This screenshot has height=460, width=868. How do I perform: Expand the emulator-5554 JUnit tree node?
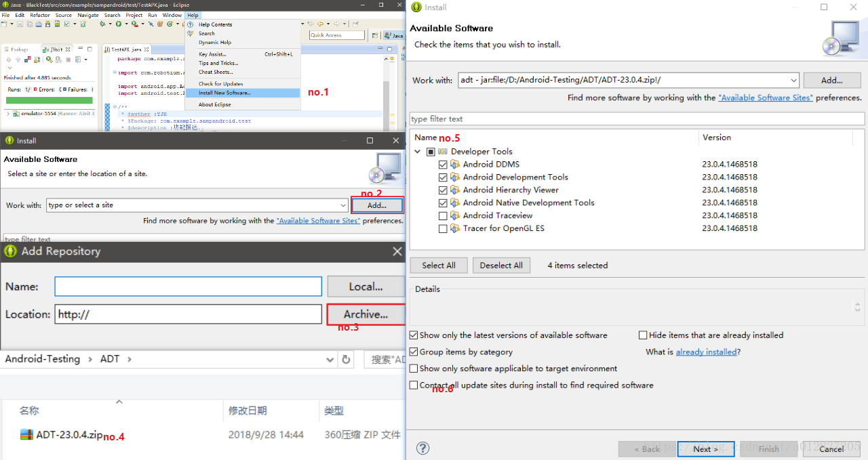(8, 113)
